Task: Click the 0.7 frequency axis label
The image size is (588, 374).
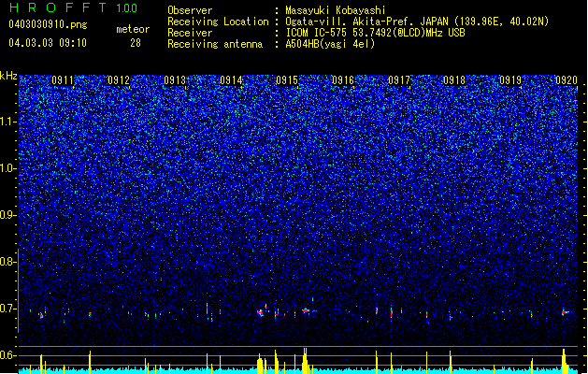Action: [x=8, y=309]
